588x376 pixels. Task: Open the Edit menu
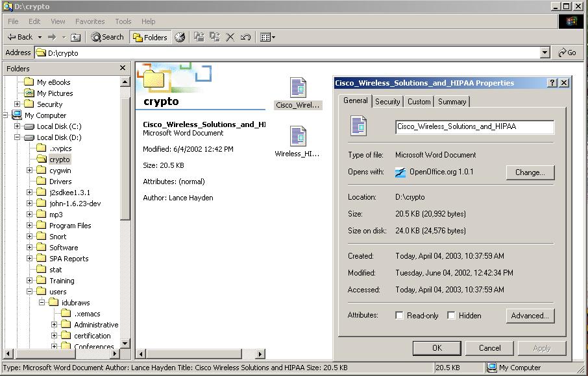coord(34,21)
